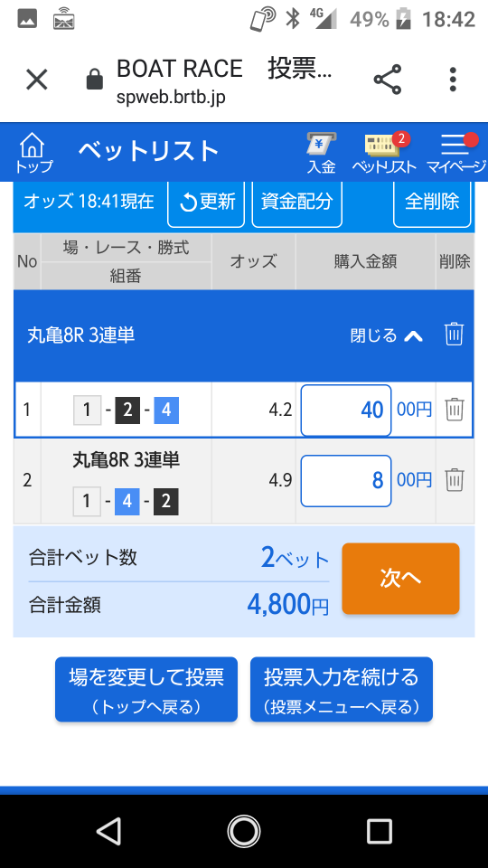Image resolution: width=488 pixels, height=868 pixels.
Task: Delete bet 1-2-4 with its trash icon
Action: click(455, 410)
